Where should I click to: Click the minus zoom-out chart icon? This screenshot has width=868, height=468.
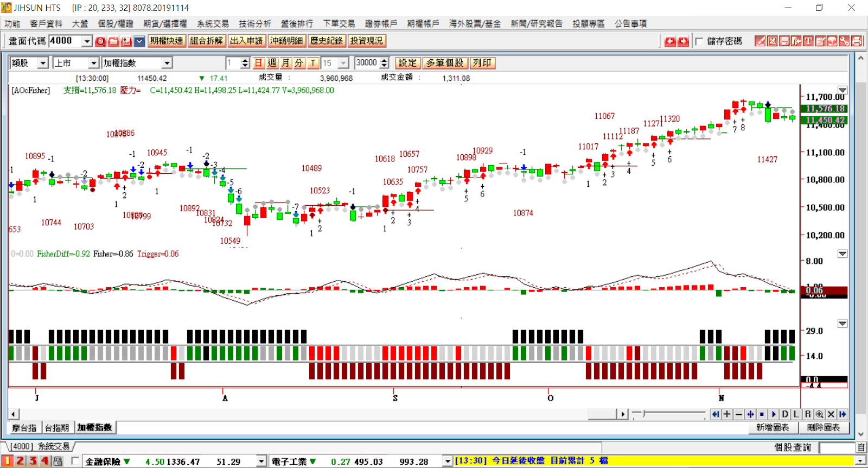(739, 414)
